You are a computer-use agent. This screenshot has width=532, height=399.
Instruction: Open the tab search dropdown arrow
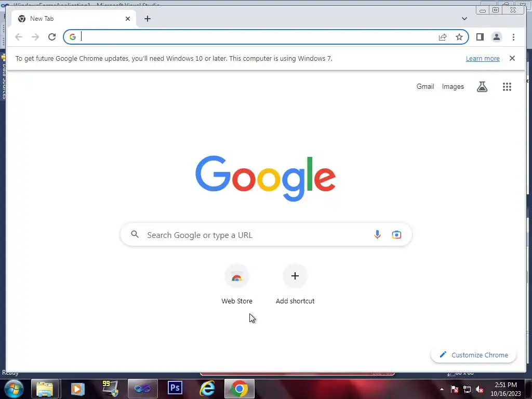[464, 19]
